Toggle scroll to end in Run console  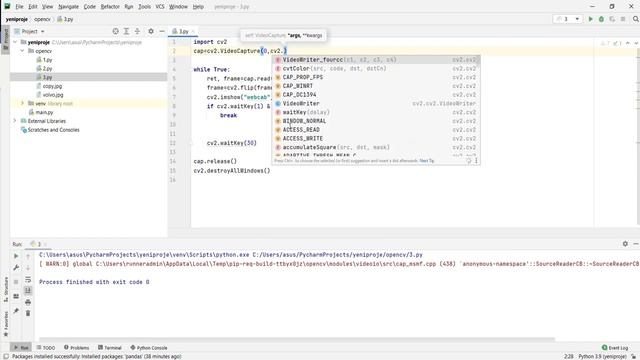tap(28, 290)
